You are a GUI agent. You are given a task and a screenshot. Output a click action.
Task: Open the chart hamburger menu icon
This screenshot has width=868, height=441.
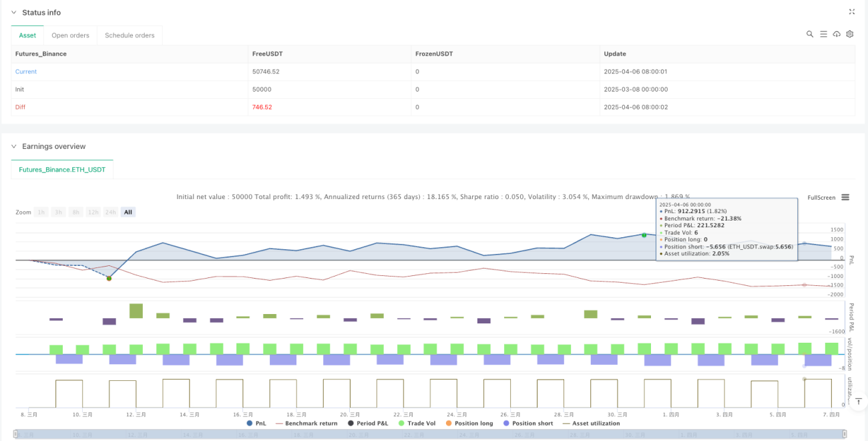[845, 197]
